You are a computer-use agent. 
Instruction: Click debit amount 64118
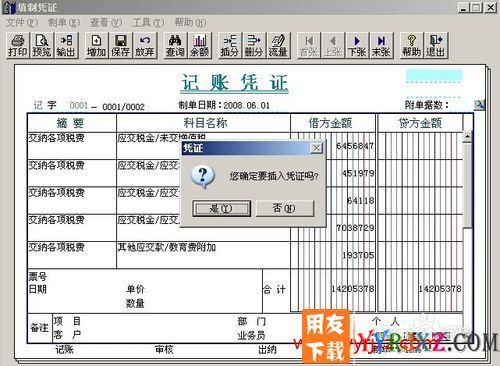(360, 201)
